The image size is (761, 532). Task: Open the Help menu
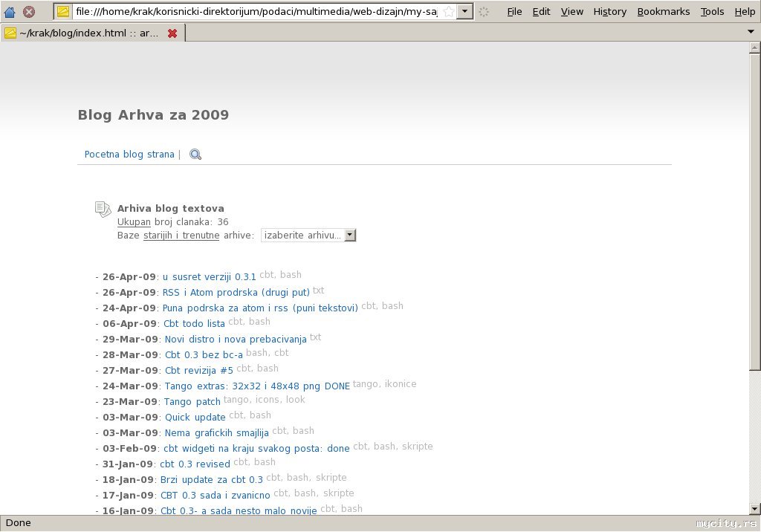tap(745, 12)
